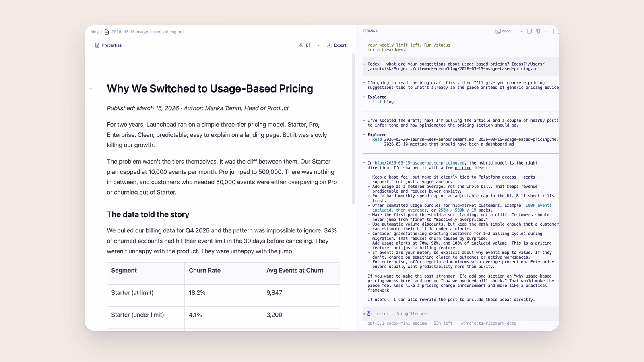644x362 pixels.
Task: Click the underlined 'pricing' word in terminal
Action: (x=463, y=168)
